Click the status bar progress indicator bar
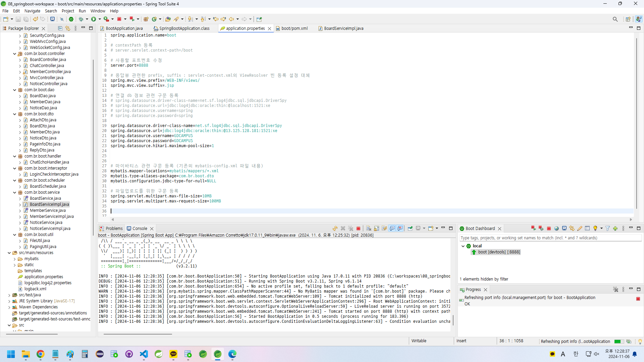This screenshot has width=644, height=362. point(619,342)
